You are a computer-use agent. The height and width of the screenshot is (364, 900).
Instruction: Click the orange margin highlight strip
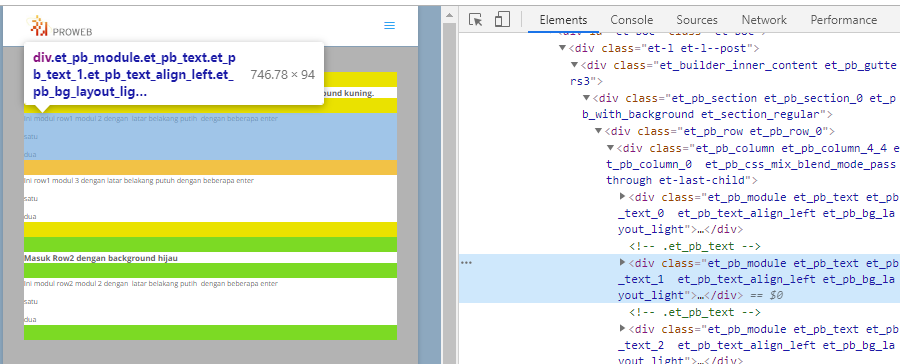point(210,167)
